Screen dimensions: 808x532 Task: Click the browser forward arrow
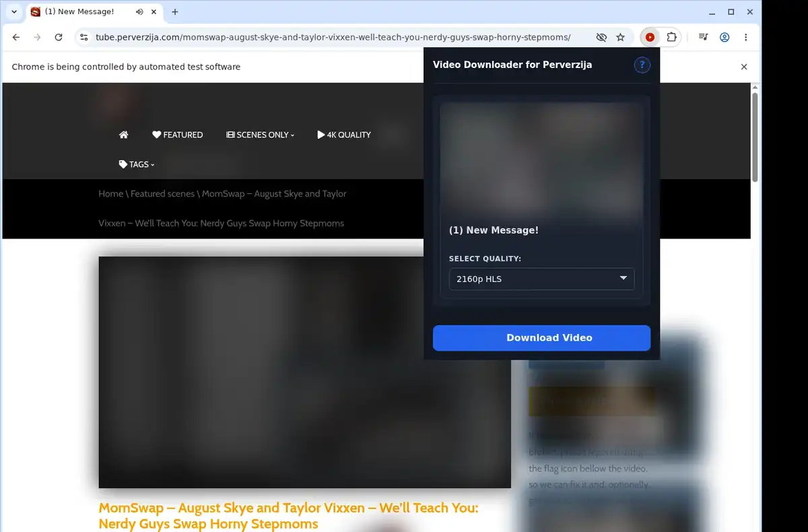(37, 38)
